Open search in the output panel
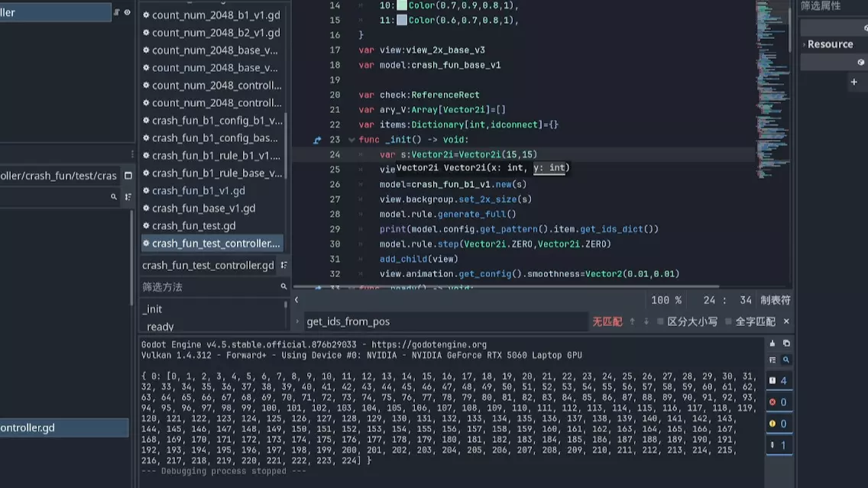This screenshot has height=488, width=868. click(785, 360)
